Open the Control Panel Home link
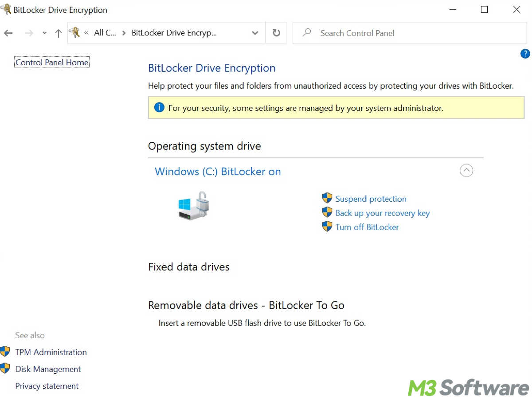 pyautogui.click(x=52, y=63)
